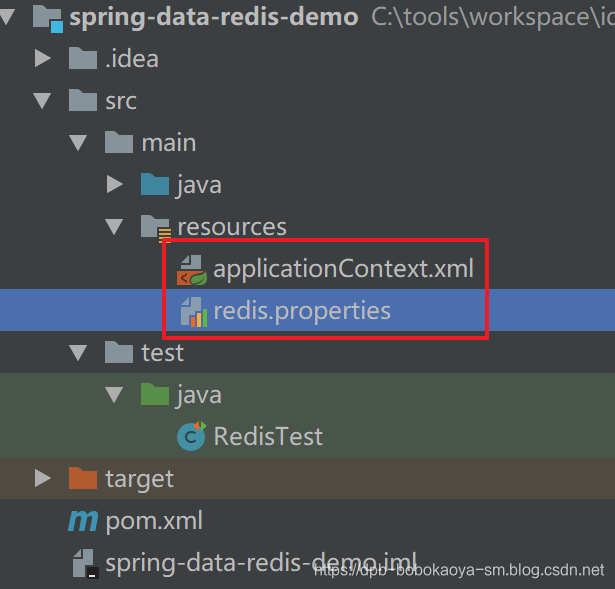Collapse the resources folder arrow
The width and height of the screenshot is (615, 589).
(x=114, y=227)
